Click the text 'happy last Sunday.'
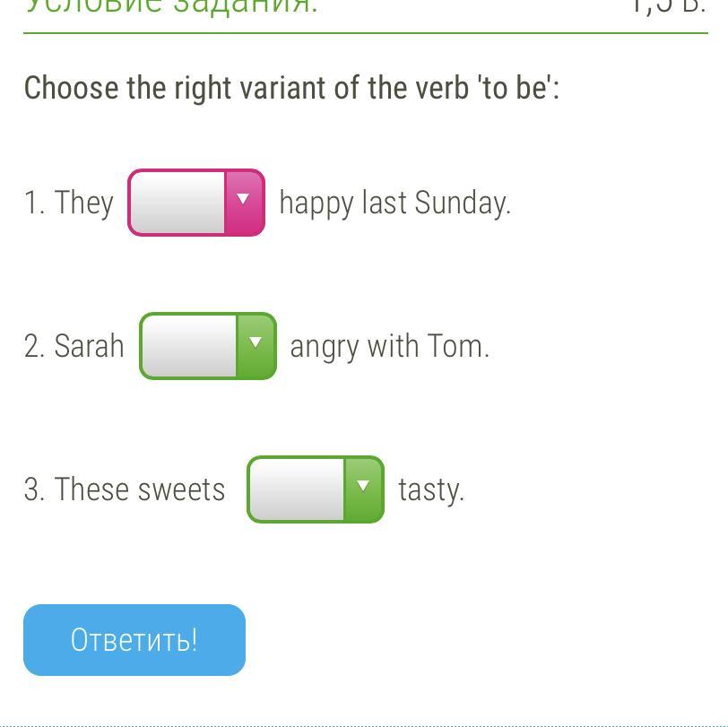 (x=394, y=203)
